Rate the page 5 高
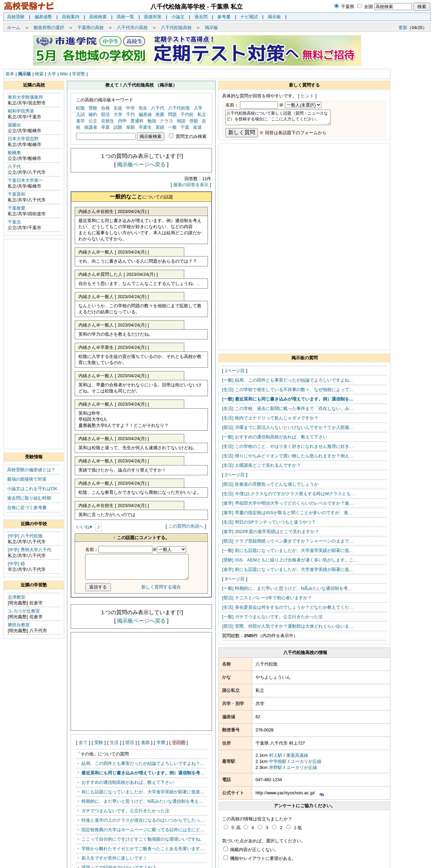This screenshot has height=868, width=434. (x=226, y=827)
